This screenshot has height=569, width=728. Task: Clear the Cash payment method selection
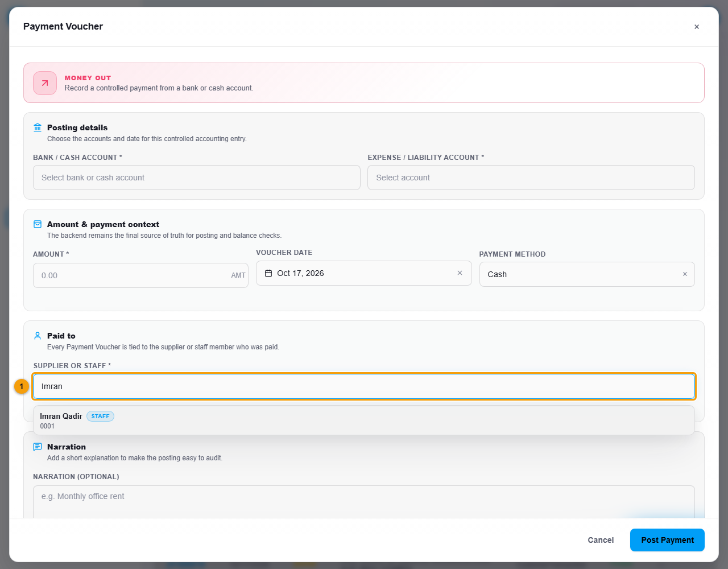click(685, 274)
